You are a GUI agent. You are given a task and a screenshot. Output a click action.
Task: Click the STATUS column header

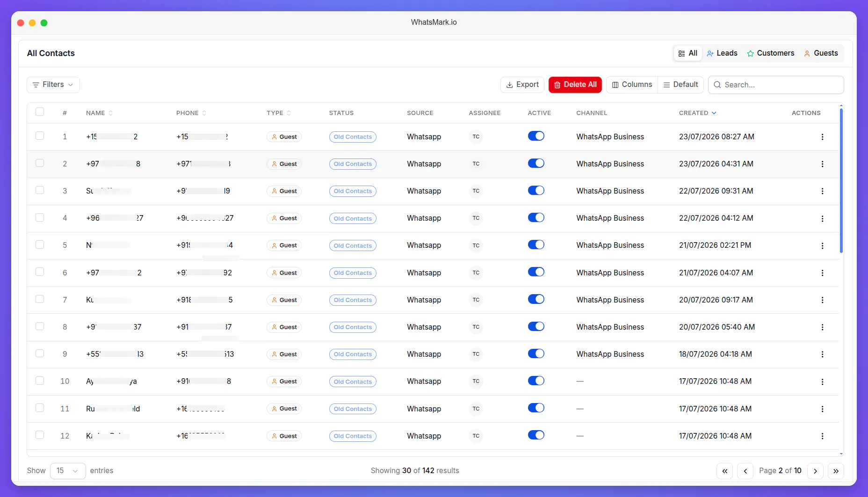[x=341, y=113]
